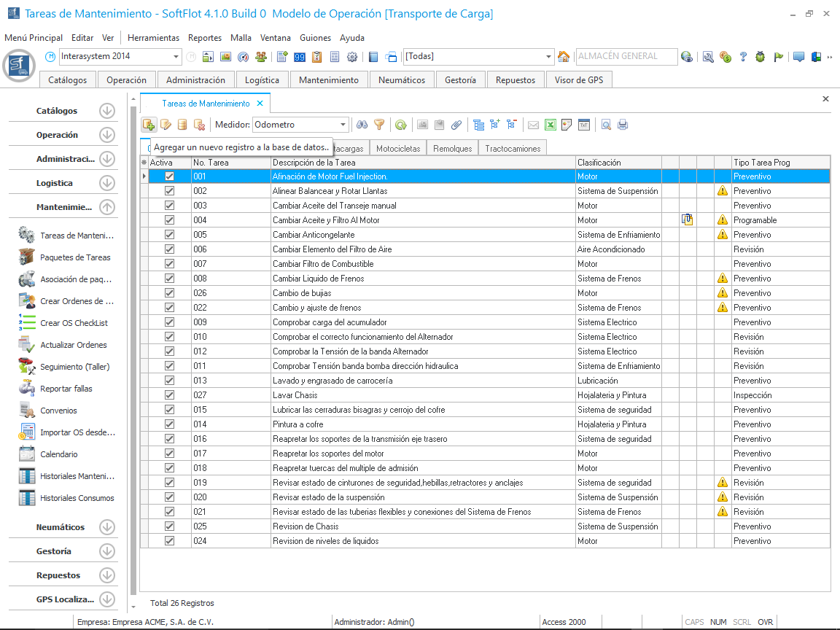This screenshot has height=630, width=840.
Task: Toggle Activa checkbox for task 008
Action: click(170, 279)
